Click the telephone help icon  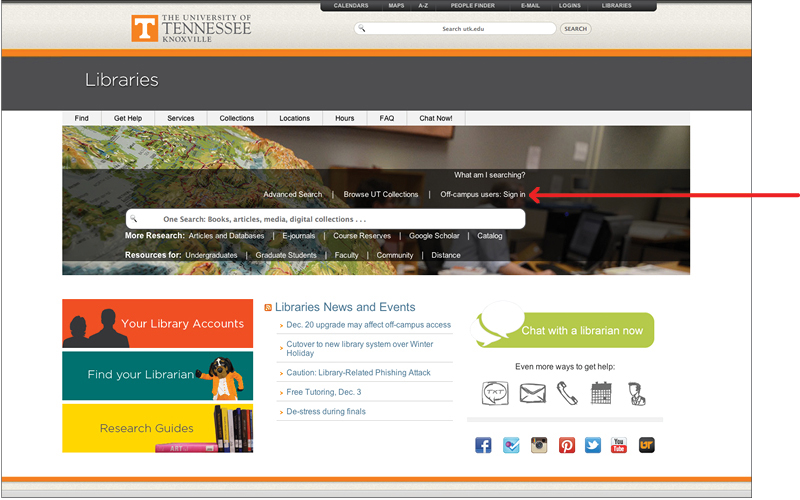pyautogui.click(x=567, y=393)
